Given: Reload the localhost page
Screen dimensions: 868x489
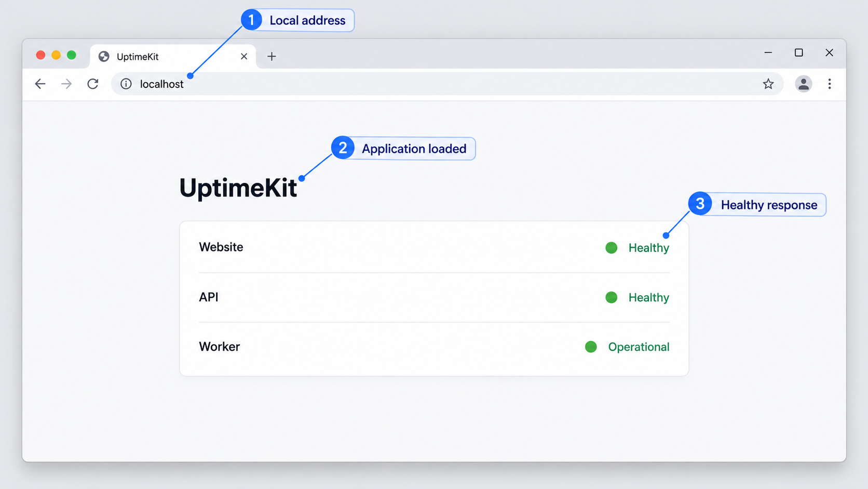Looking at the screenshot, I should (x=93, y=84).
